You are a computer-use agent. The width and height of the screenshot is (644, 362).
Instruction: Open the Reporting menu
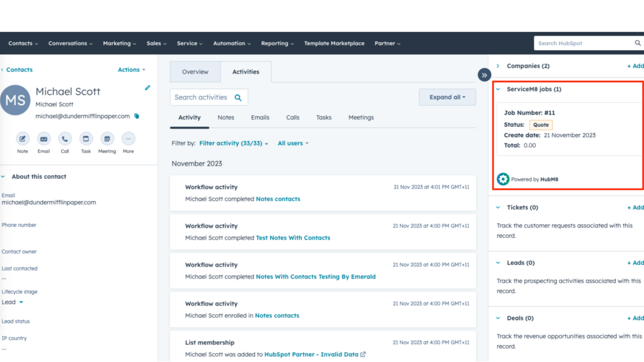277,44
